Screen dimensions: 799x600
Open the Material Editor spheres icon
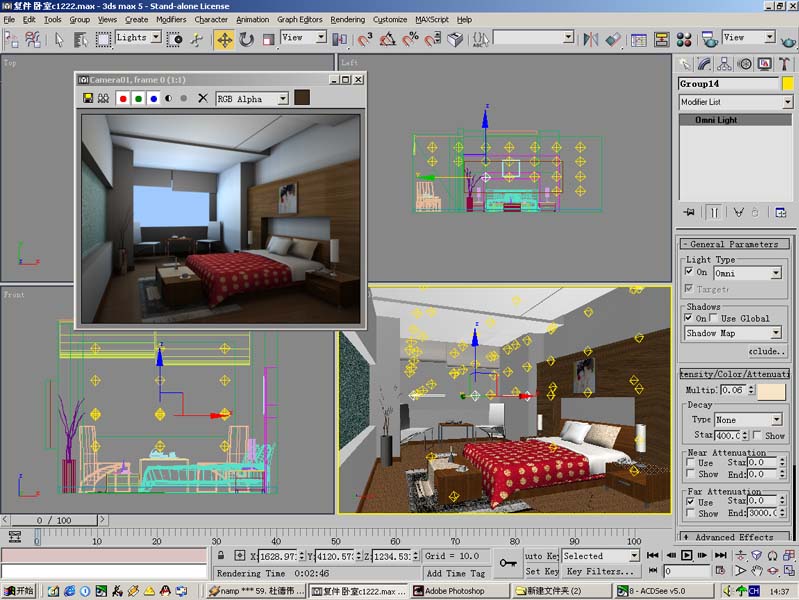pos(684,39)
